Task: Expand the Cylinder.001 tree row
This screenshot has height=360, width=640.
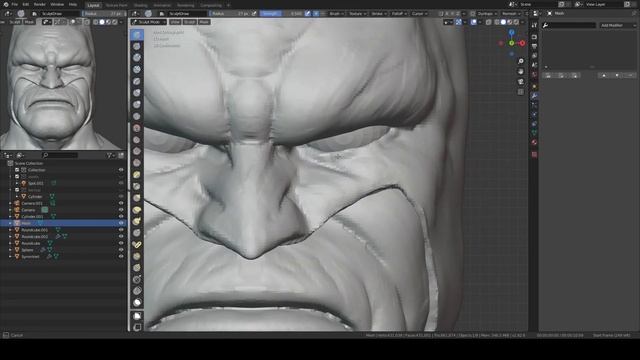Action: (x=10, y=216)
